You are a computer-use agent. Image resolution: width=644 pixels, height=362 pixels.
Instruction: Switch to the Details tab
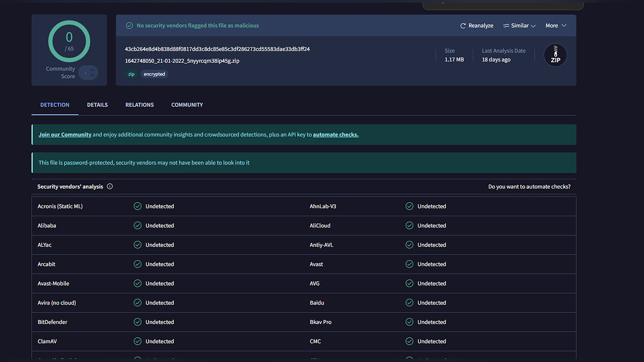click(97, 105)
